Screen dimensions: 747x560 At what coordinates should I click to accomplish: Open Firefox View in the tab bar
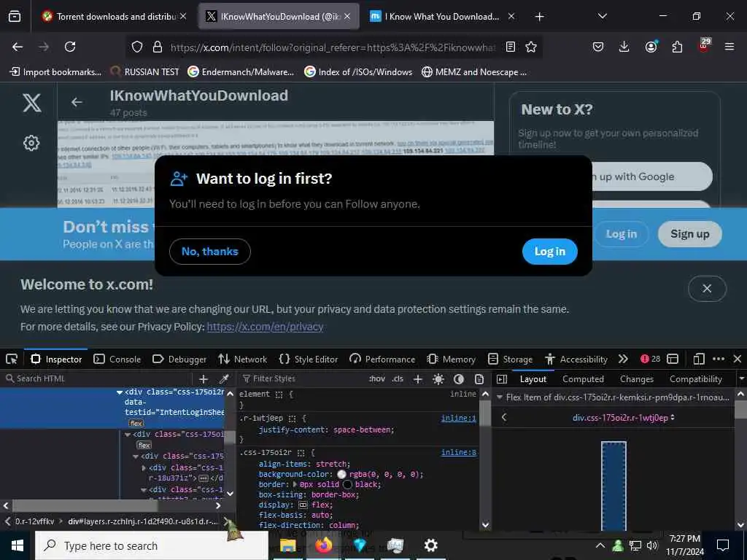[15, 17]
